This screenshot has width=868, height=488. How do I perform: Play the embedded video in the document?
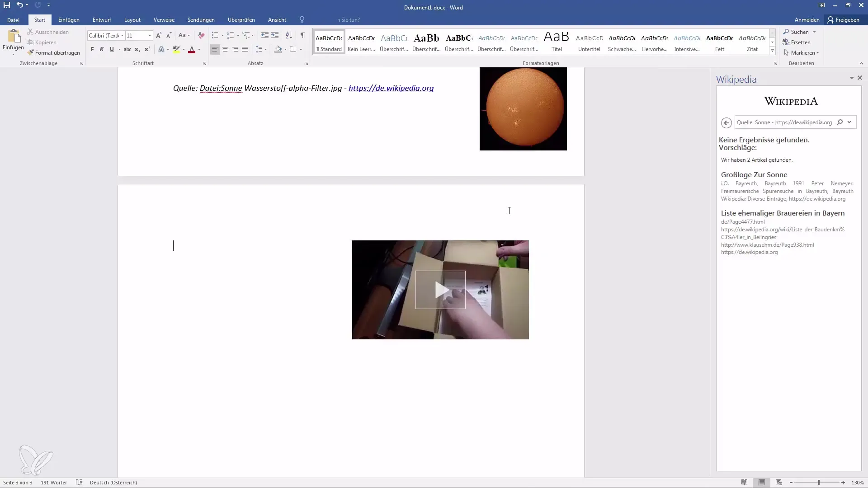coord(440,290)
